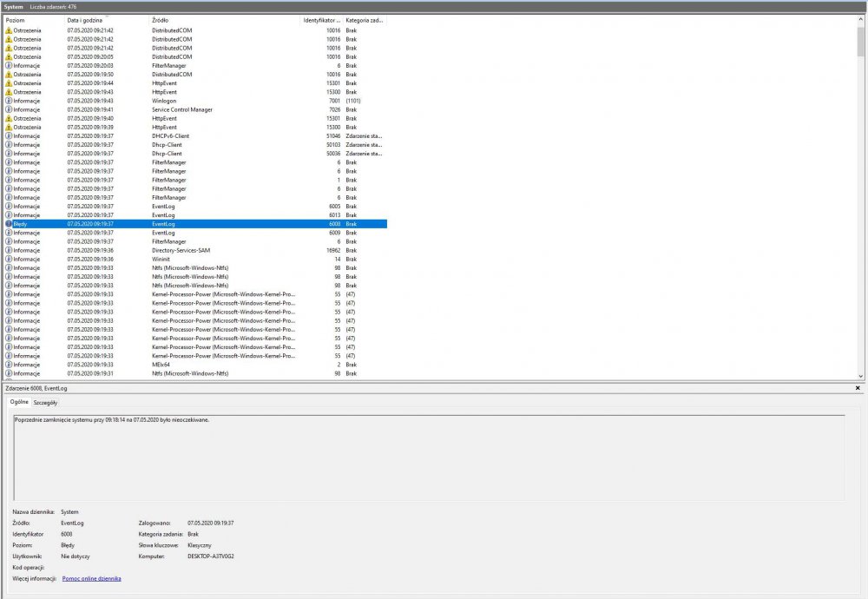The image size is (868, 599).
Task: Click the Identyfikator column header
Action: [x=321, y=20]
